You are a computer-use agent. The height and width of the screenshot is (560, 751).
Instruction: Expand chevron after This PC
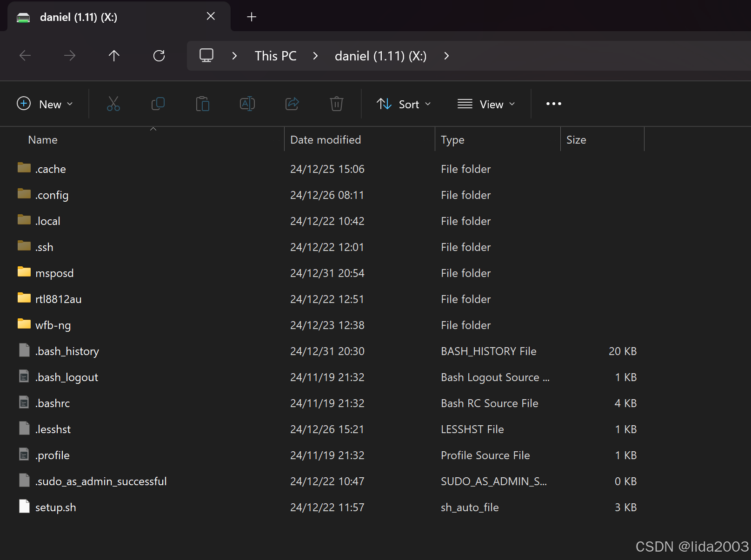tap(315, 56)
